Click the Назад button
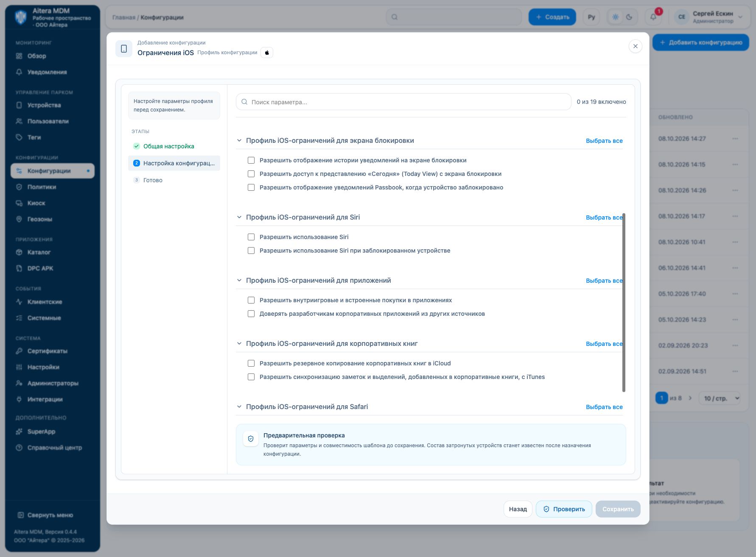This screenshot has height=557, width=756. (x=518, y=509)
